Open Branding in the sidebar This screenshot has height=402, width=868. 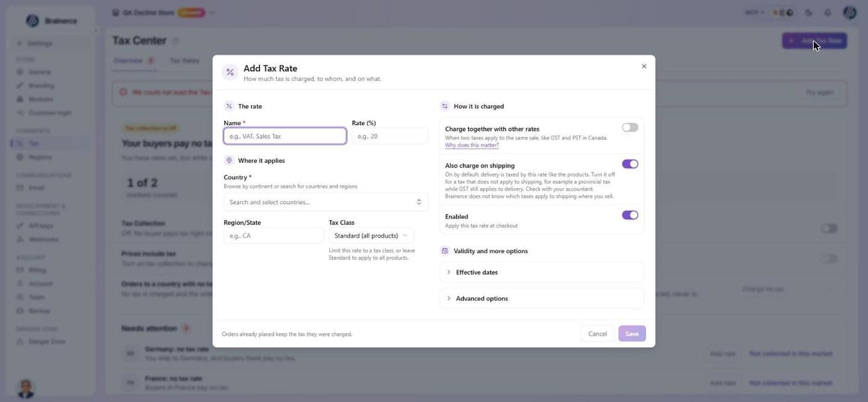[41, 86]
